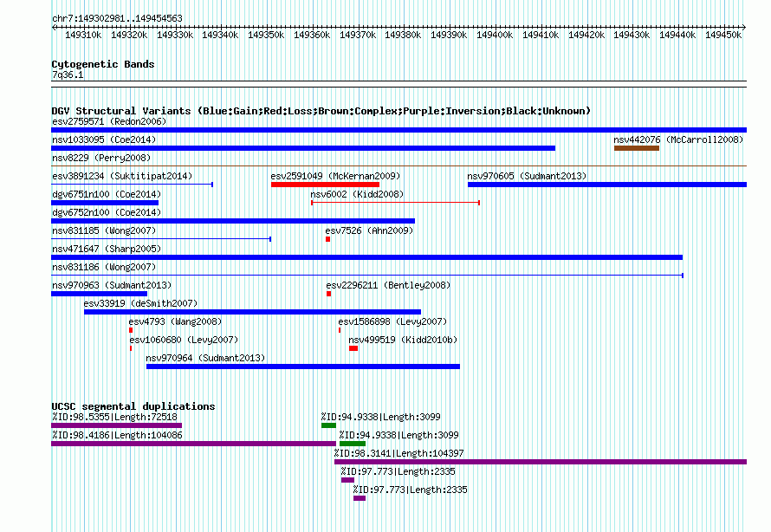Click the 149440k ruler tick label
The width and height of the screenshot is (771, 532).
(x=677, y=35)
